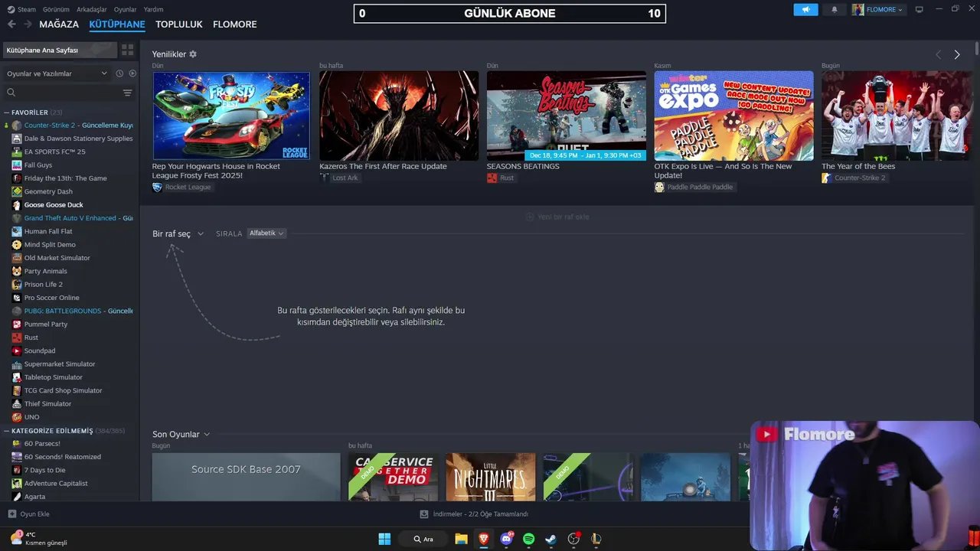Viewport: 980px width, 551px height.
Task: Open the announcements megaphone button
Action: [x=805, y=9]
